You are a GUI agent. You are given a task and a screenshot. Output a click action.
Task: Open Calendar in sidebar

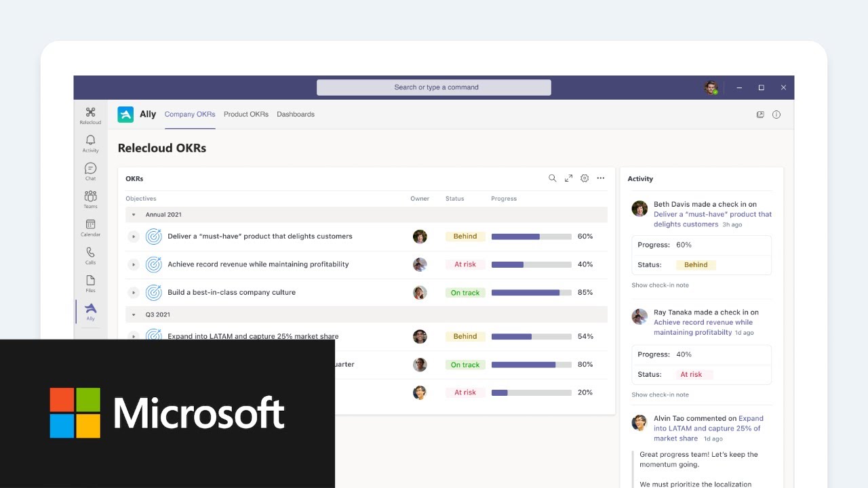tap(90, 228)
